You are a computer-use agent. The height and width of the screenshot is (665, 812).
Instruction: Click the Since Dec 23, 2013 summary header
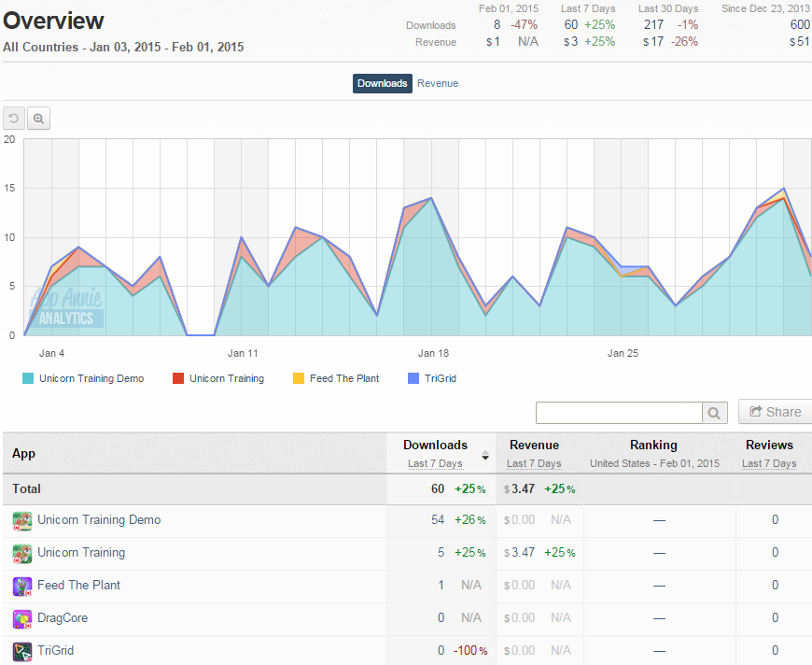point(765,8)
